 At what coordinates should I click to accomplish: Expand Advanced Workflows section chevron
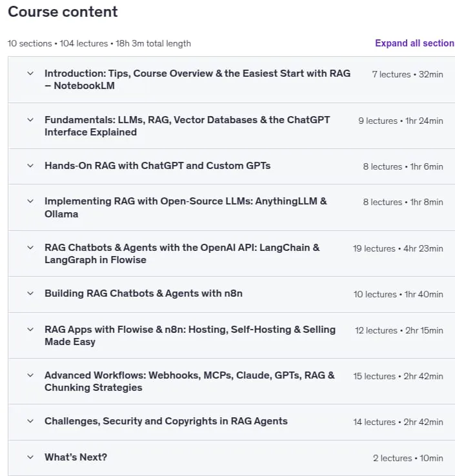30,375
